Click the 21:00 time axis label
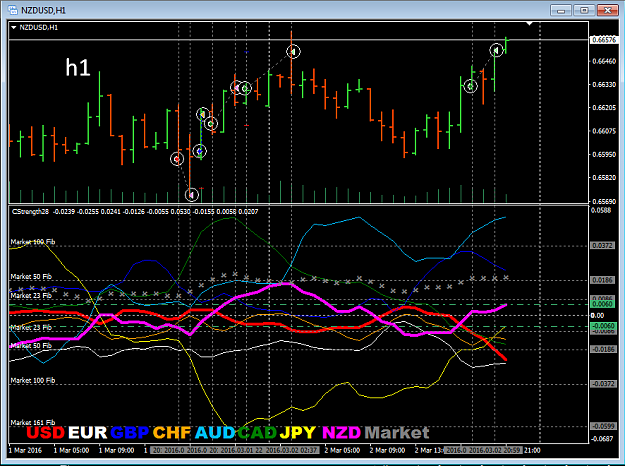 tap(532, 450)
